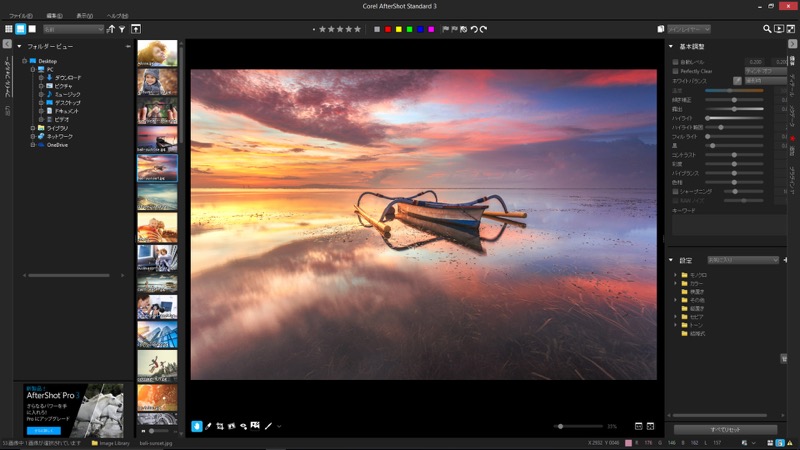The height and width of the screenshot is (450, 800).
Task: Open the presets favorites dropdown
Action: (x=743, y=260)
